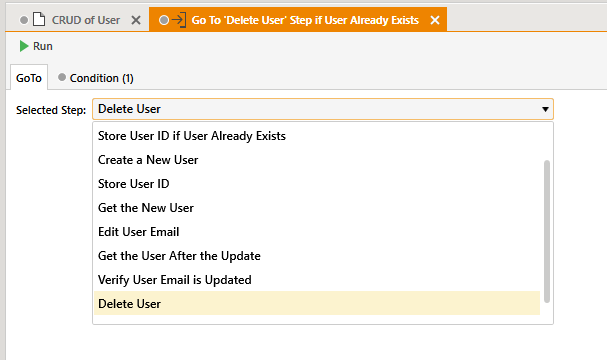Click the page icon on CRUD of User tab
Image resolution: width=607 pixels, height=360 pixels.
(x=39, y=19)
